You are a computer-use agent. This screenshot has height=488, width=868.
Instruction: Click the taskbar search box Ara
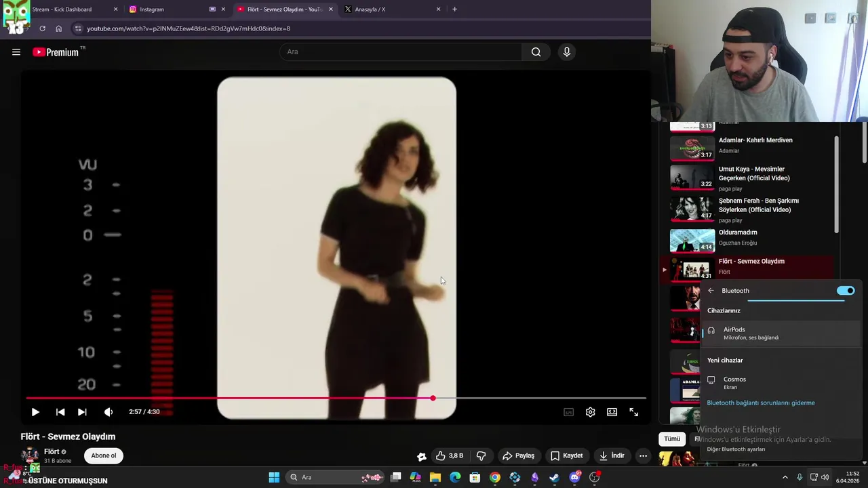tap(336, 477)
